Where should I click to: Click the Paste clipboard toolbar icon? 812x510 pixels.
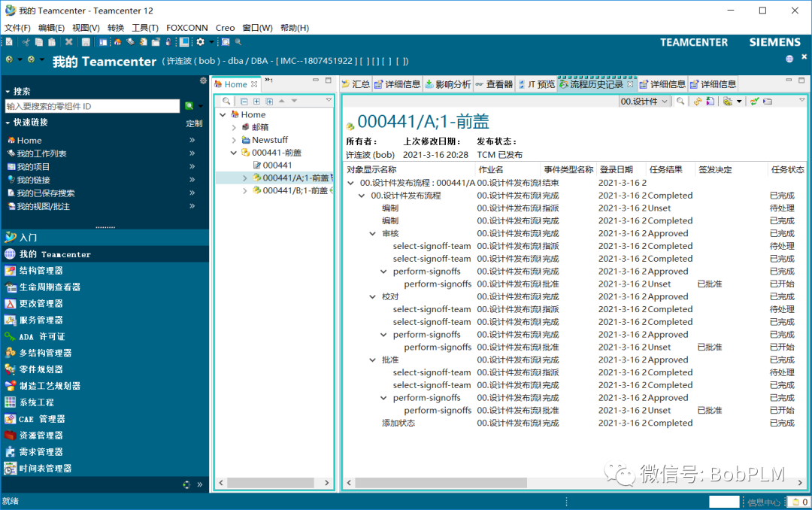pos(52,42)
